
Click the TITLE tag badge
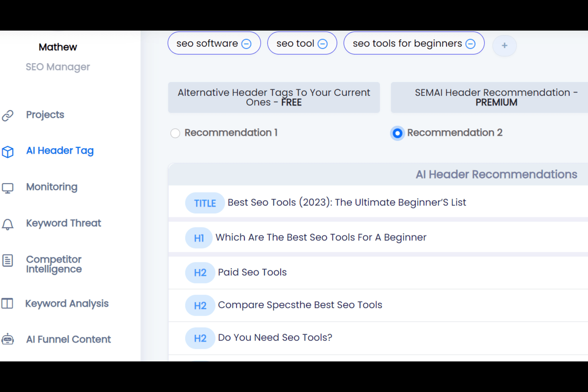[x=205, y=203]
